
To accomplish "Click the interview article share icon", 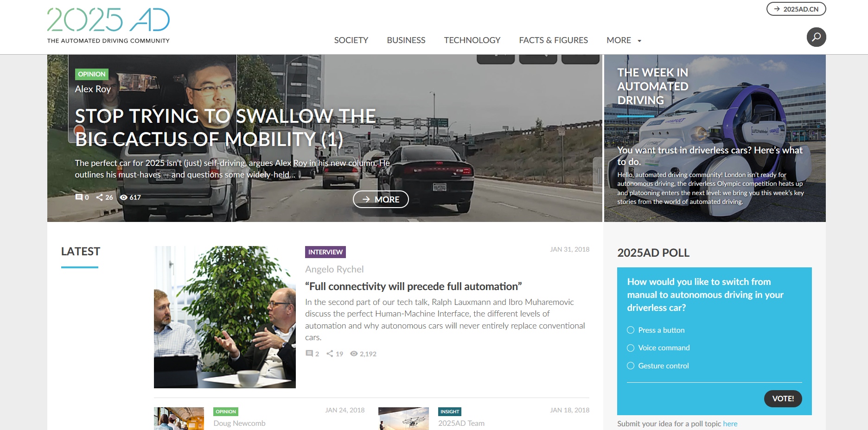I will 330,354.
